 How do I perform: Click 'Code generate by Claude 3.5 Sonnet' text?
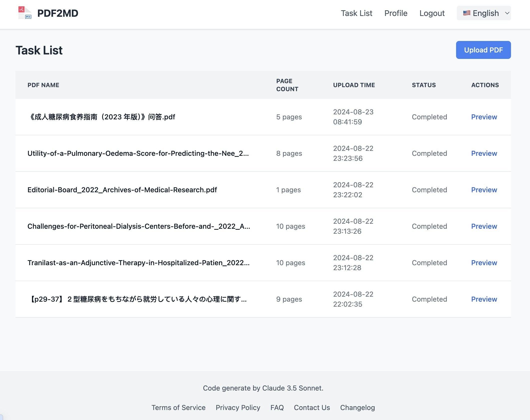point(263,388)
